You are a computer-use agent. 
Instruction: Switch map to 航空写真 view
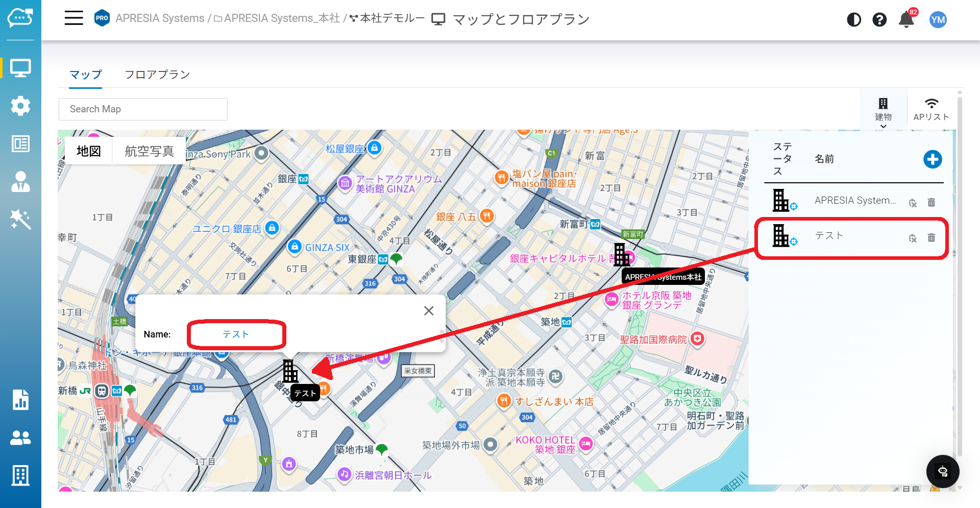click(149, 151)
